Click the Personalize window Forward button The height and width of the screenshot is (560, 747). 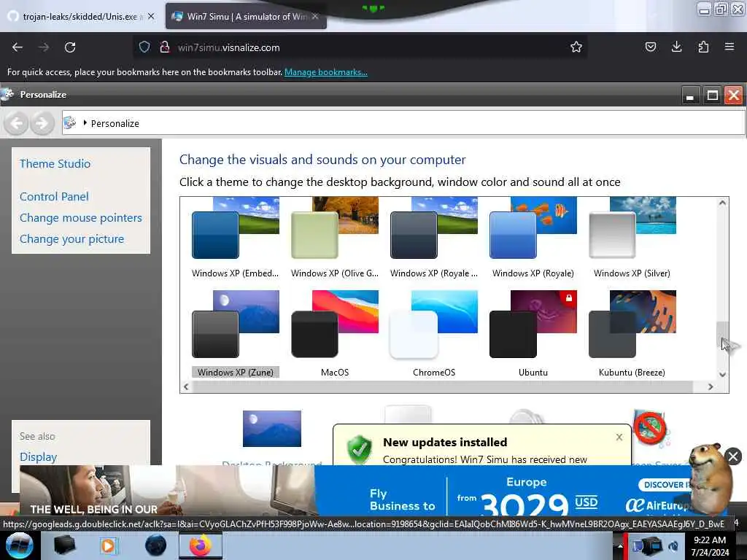tap(42, 124)
